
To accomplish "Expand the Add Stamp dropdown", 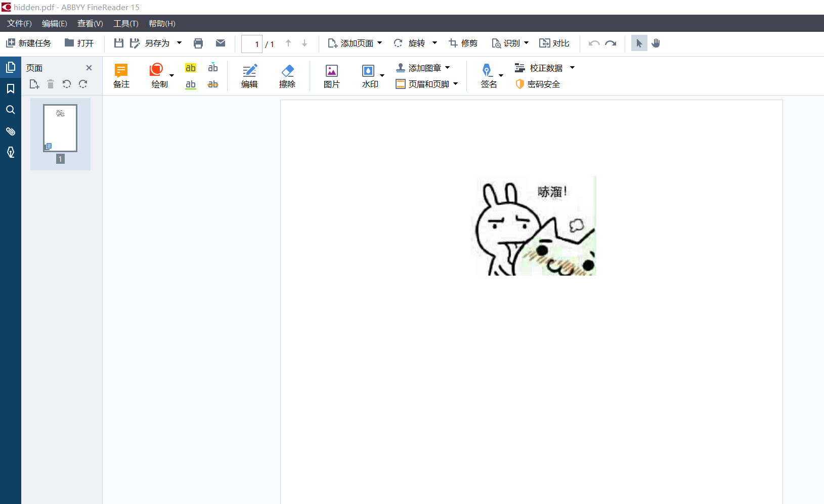I will 448,68.
